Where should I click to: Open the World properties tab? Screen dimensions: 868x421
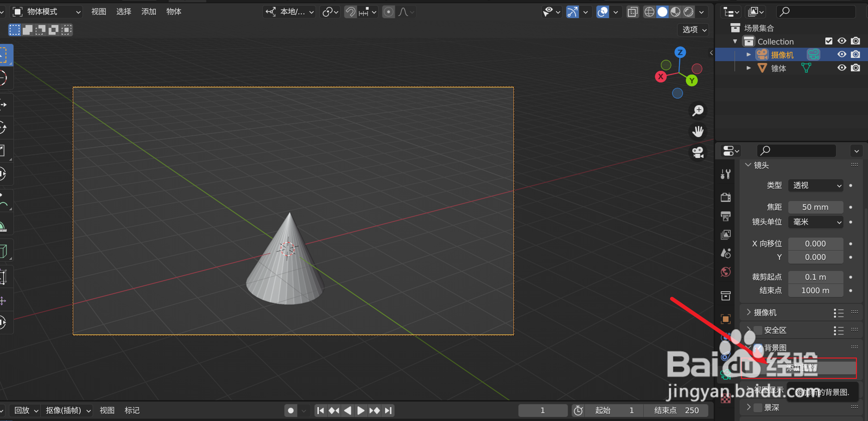click(x=726, y=272)
